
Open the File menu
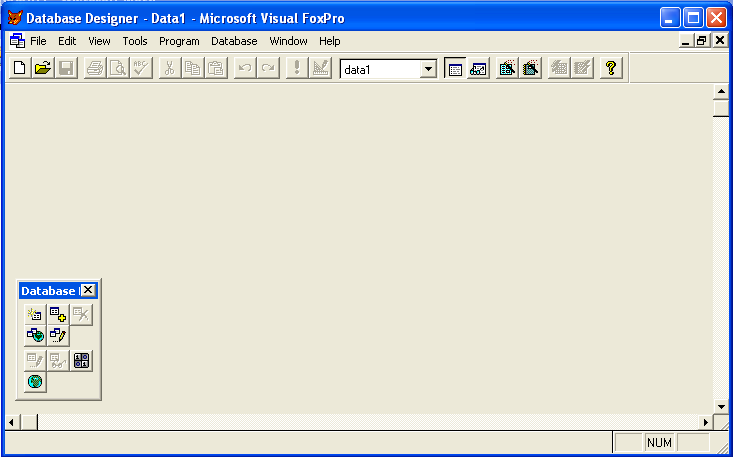click(x=38, y=41)
